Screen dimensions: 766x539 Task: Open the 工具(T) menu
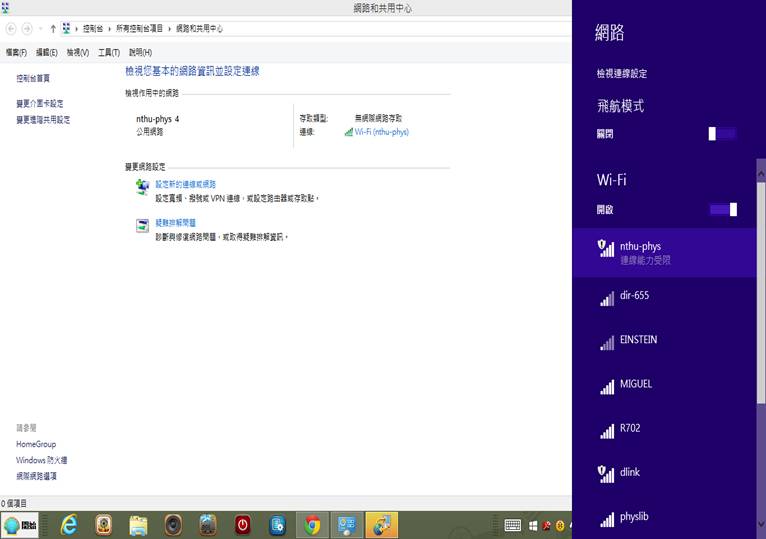pos(108,52)
